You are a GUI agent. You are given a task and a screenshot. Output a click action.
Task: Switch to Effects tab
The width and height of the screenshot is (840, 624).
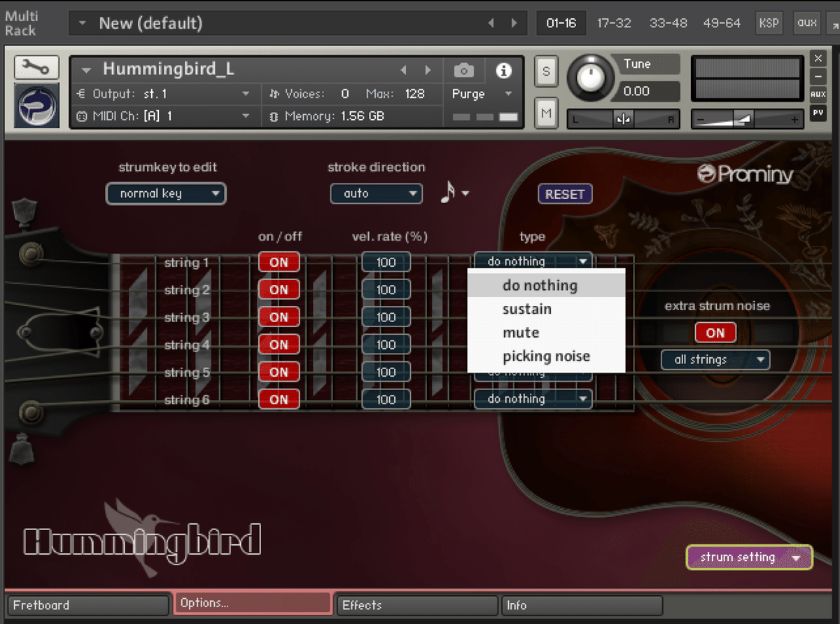416,605
